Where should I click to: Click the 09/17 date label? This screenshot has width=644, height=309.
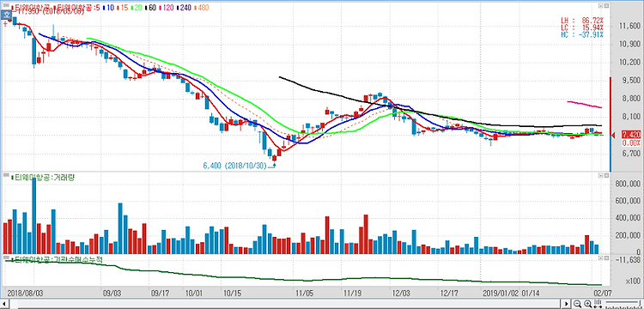(161, 294)
